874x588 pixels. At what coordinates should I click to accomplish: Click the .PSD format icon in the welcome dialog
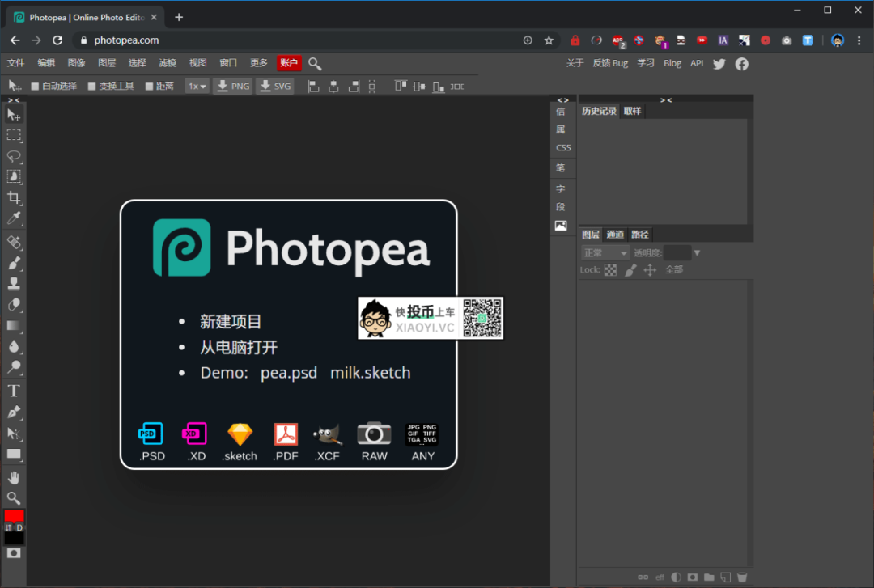[x=150, y=434]
